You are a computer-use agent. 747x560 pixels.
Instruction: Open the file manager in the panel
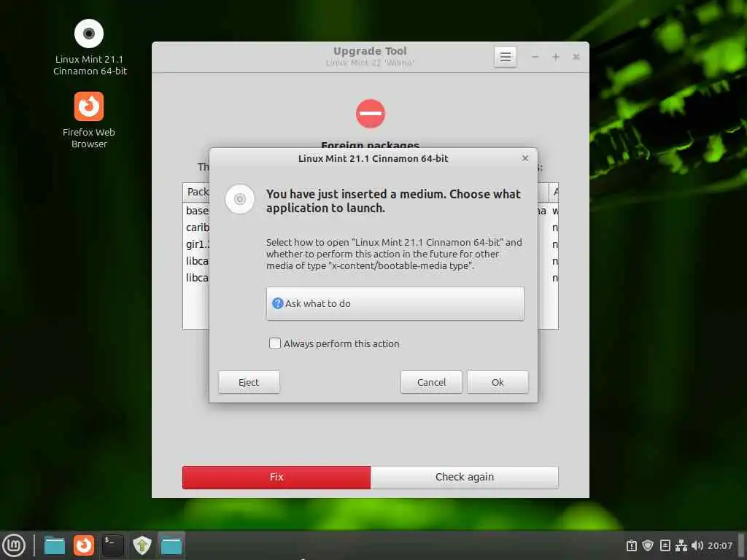point(54,545)
